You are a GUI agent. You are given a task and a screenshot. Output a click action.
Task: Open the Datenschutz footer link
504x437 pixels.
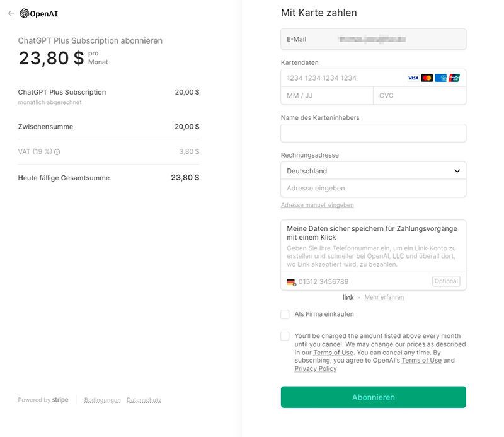click(x=144, y=400)
